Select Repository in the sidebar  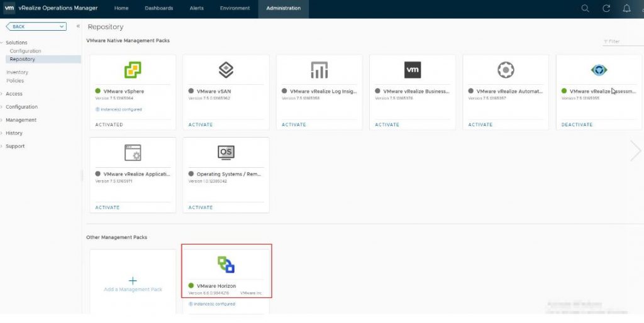click(43, 59)
